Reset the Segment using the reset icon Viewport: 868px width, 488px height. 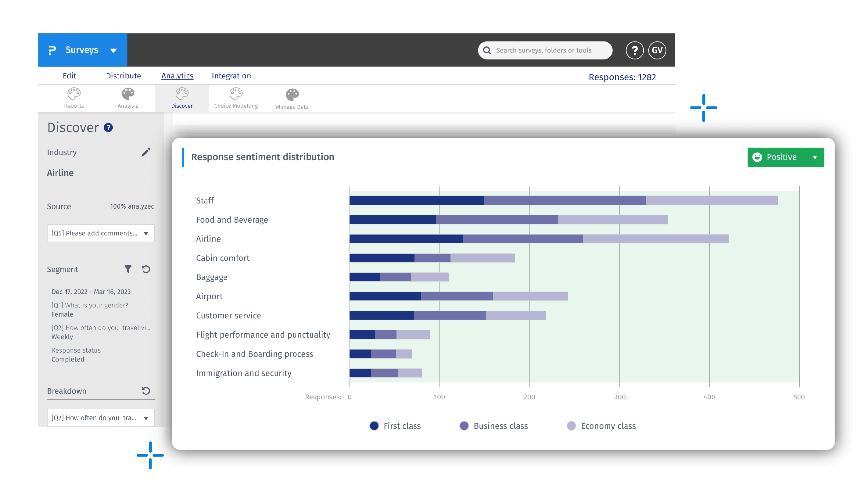(146, 269)
